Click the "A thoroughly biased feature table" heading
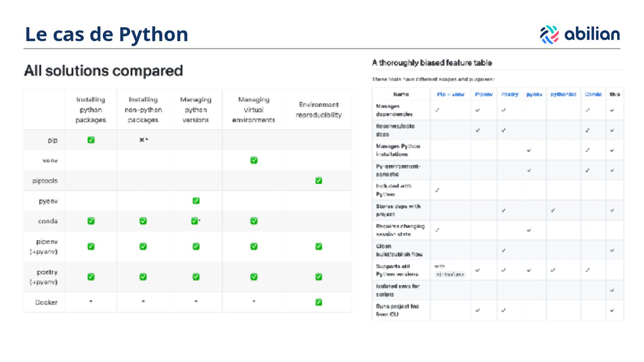 click(x=432, y=63)
